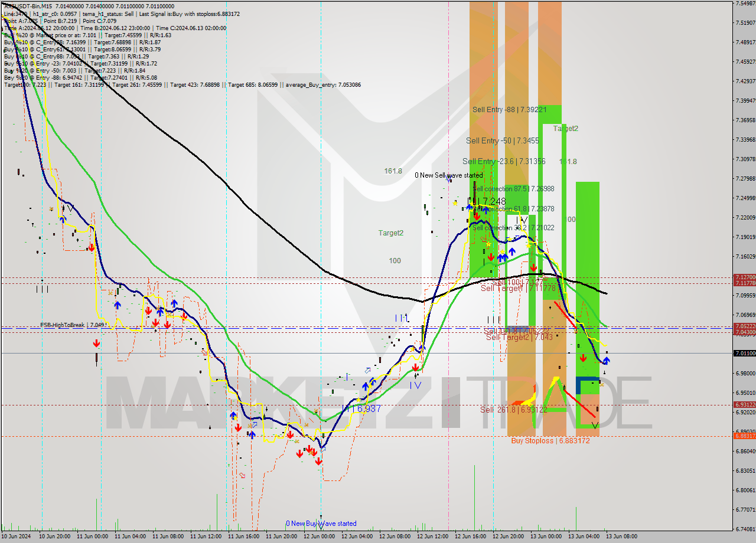Viewport: 756px width, 543px height.
Task: Click the red 7.11778 price tag
Action: 744,283
